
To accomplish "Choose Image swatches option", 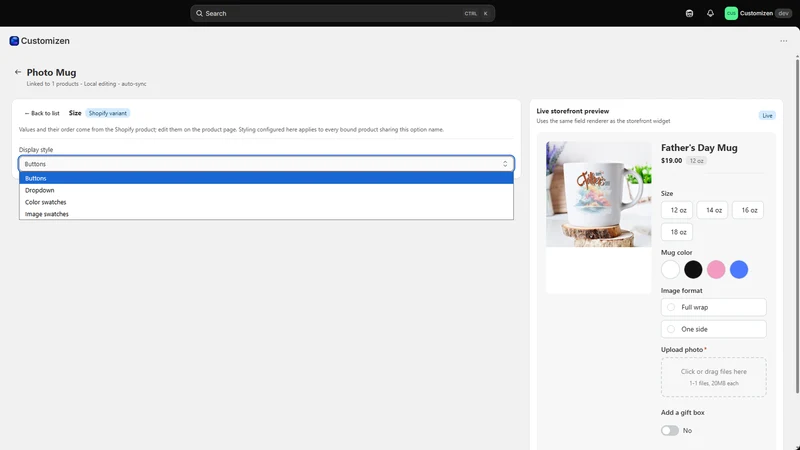I will pos(266,214).
